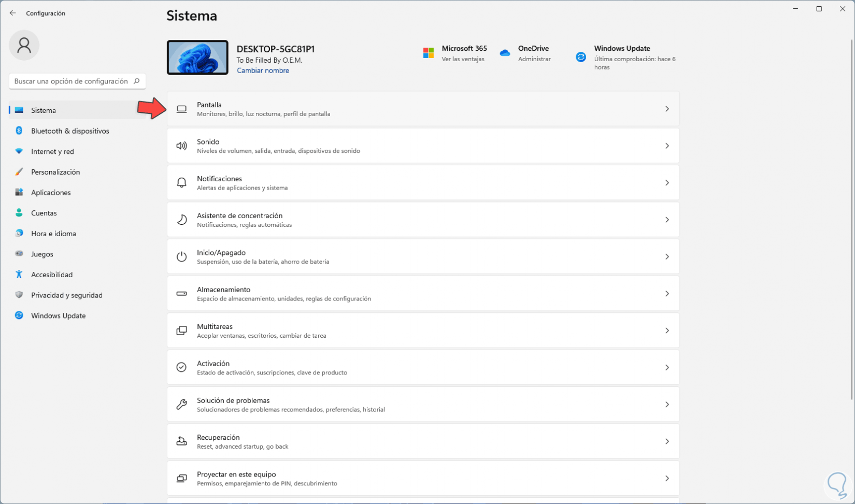The image size is (855, 504).
Task: Expand the Recuperación chevron arrow
Action: pos(667,441)
